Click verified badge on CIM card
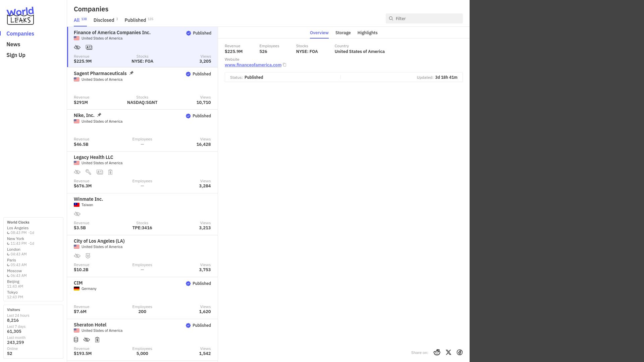644x362 pixels. click(188, 284)
